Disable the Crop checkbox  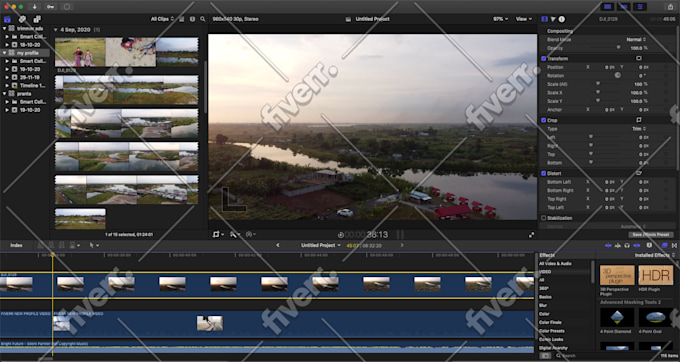pyautogui.click(x=543, y=120)
